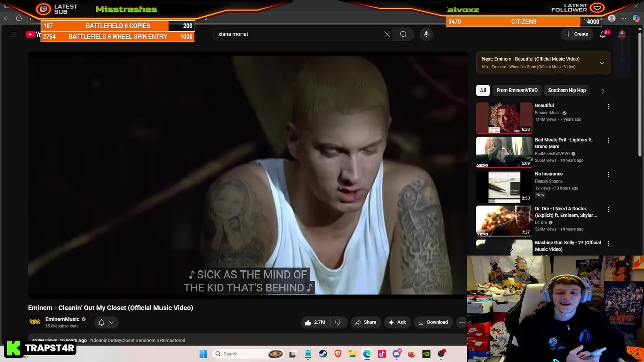Open the Lighters ft. Bruno Mars thumbnail

pos(504,152)
